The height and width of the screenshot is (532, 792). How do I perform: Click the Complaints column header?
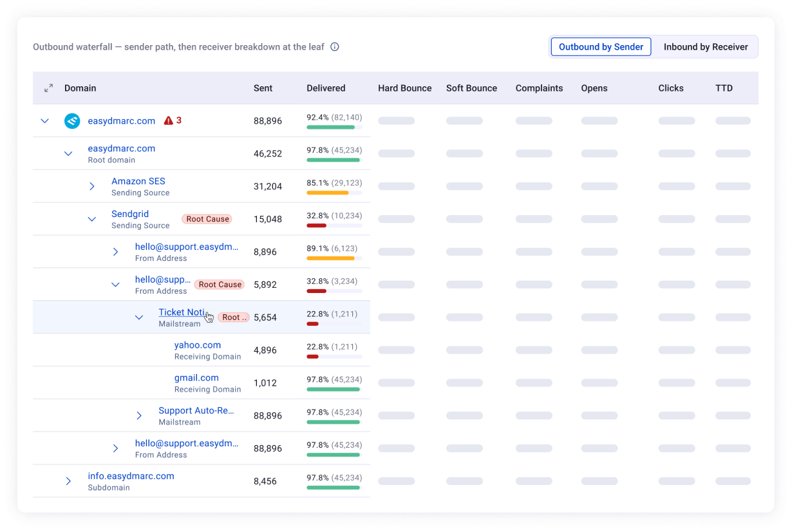pyautogui.click(x=540, y=88)
